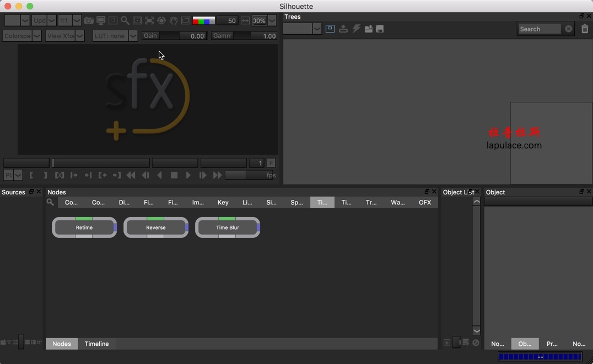The width and height of the screenshot is (593, 364).
Task: Click the monitor display icon in viewer toolbar
Action: tap(101, 21)
